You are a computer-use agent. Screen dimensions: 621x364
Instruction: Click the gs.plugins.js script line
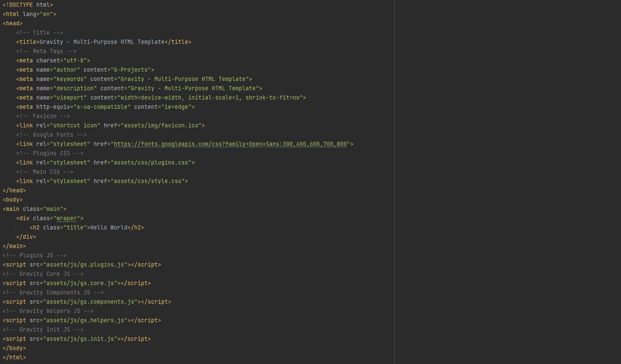82,265
